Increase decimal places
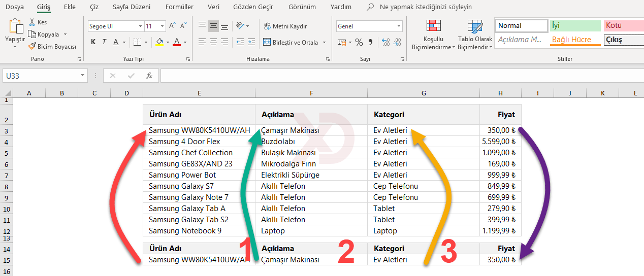Screen dimensions: 644x276 click(385, 42)
